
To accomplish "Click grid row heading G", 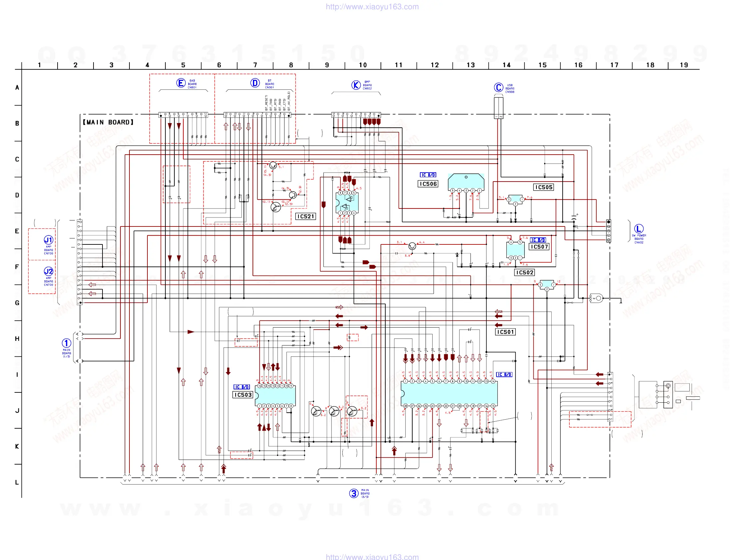I will coord(17,303).
